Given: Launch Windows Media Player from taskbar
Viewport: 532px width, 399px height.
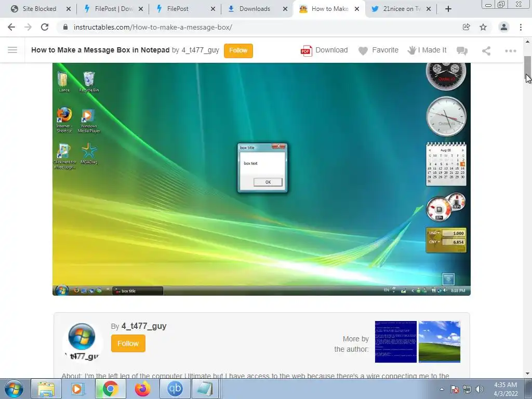Looking at the screenshot, I should (x=78, y=389).
